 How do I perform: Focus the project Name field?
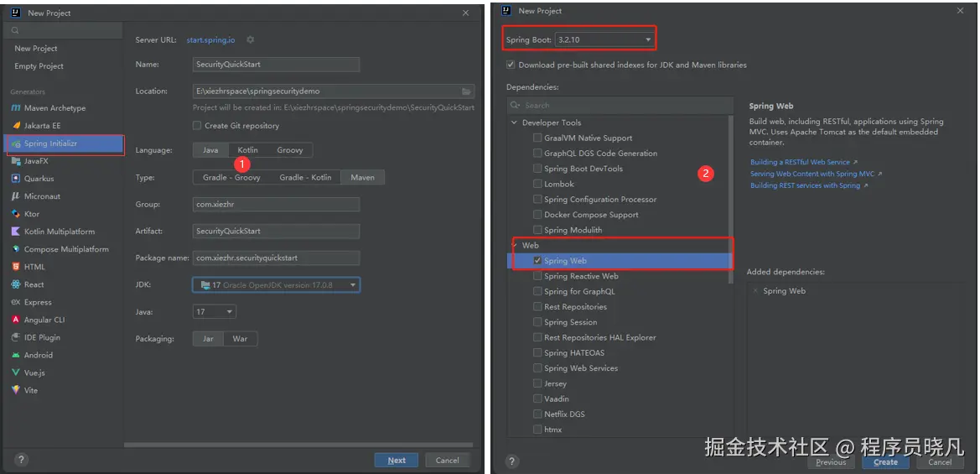[277, 65]
